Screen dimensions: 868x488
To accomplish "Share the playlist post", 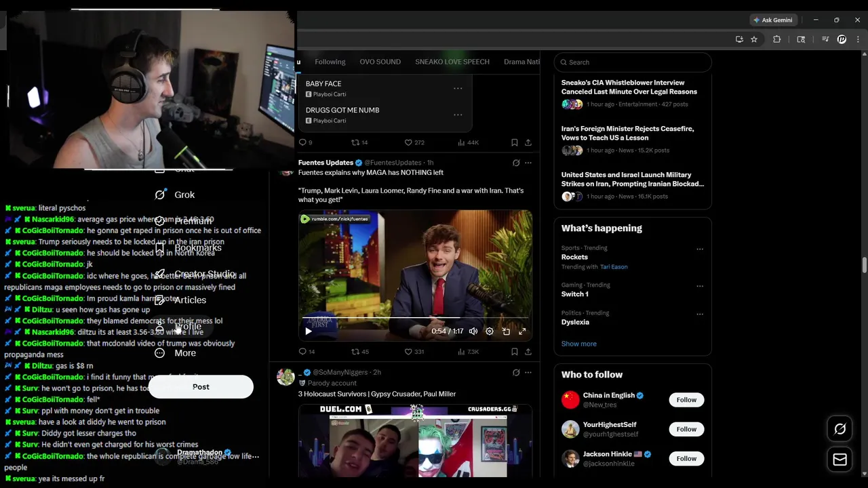I will click(x=528, y=142).
